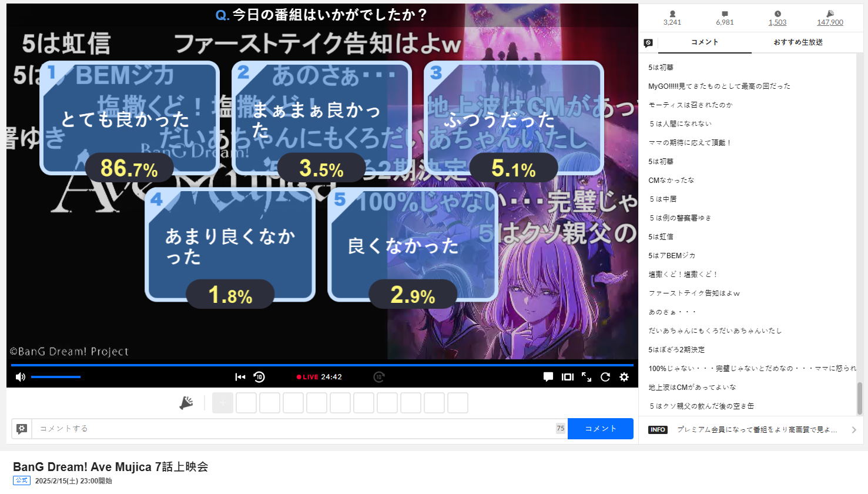
Task: Open comment settings gear icon
Action: point(22,429)
